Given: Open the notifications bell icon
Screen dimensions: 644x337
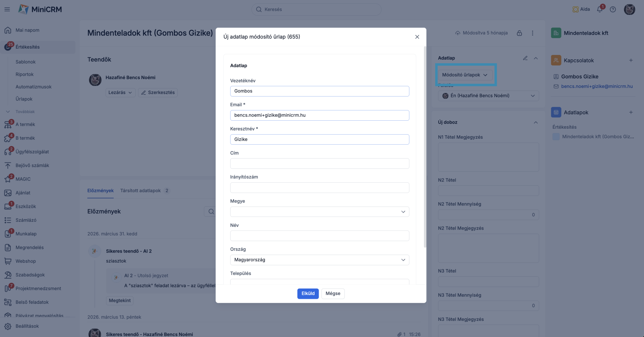Looking at the screenshot, I should (x=600, y=9).
